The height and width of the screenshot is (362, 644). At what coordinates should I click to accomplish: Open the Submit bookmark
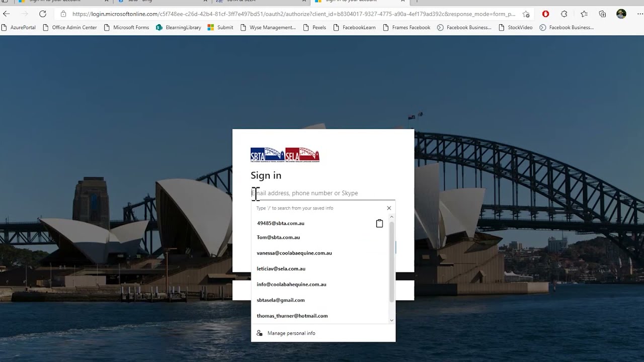click(220, 28)
